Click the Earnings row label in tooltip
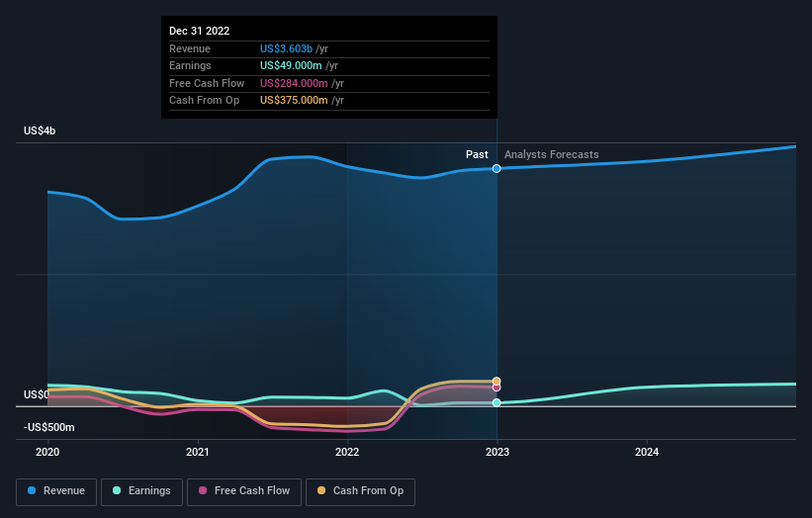 [x=190, y=65]
